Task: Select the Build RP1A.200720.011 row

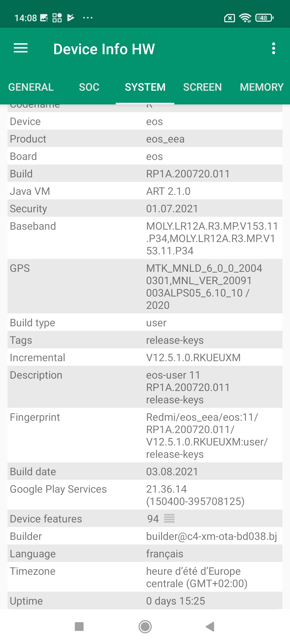Action: tap(145, 174)
